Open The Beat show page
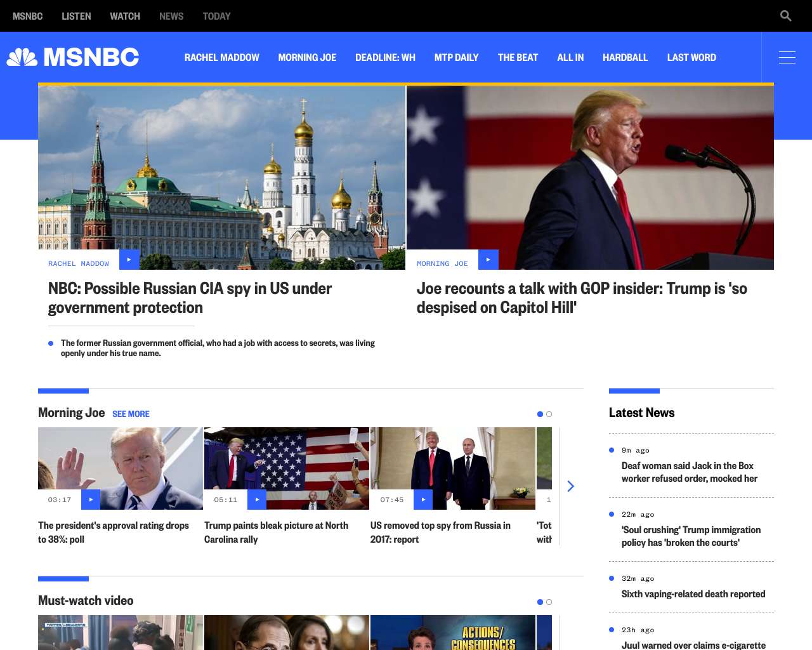 click(518, 57)
